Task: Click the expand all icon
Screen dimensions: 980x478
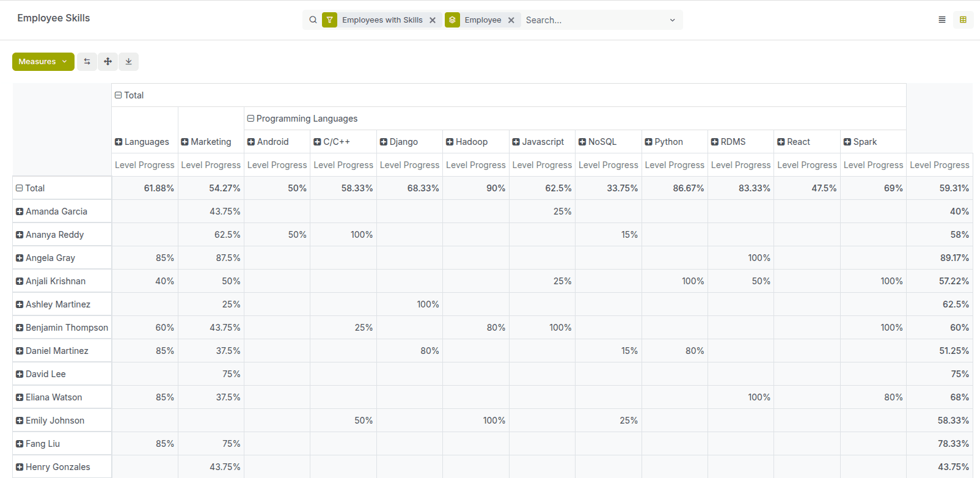Action: tap(108, 62)
